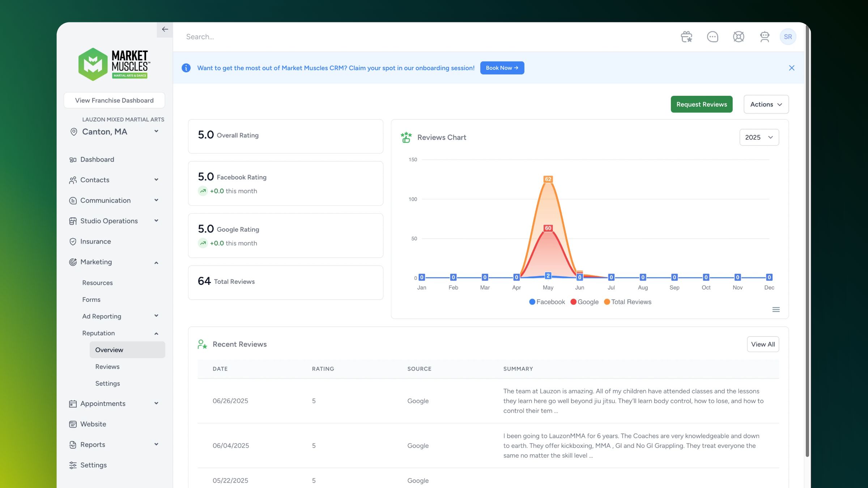This screenshot has height=488, width=868.
Task: Open the chat bubble icon
Action: click(x=712, y=37)
